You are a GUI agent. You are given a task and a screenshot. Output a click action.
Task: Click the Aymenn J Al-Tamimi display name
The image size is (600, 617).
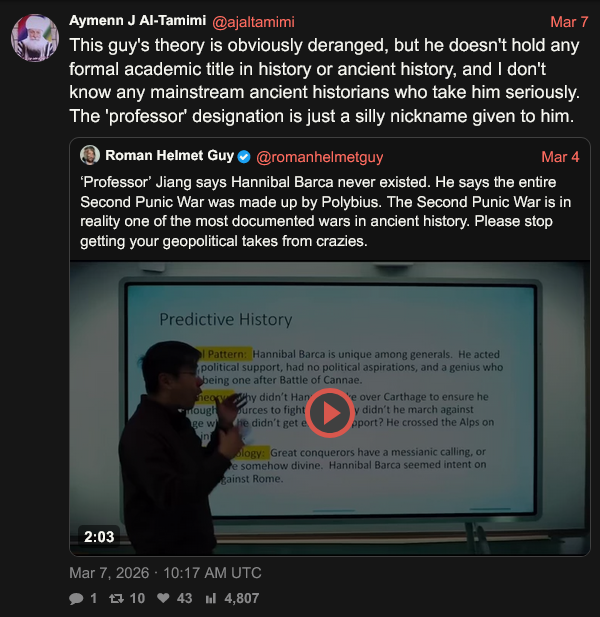[x=138, y=20]
